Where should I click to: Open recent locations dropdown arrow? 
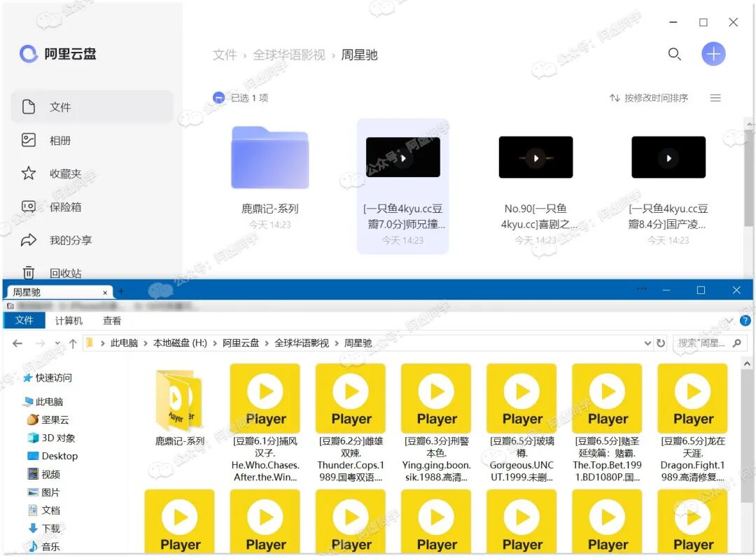[x=57, y=343]
